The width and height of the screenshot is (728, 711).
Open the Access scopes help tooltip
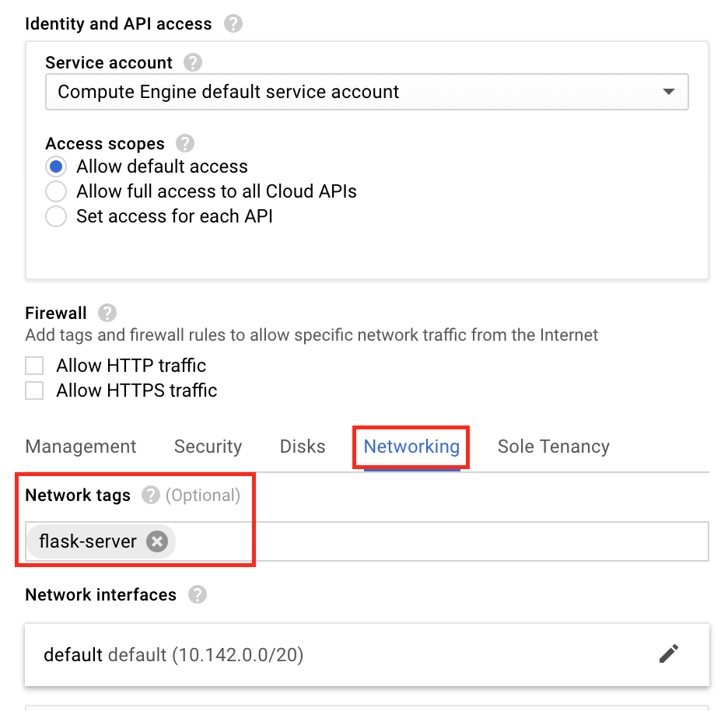(x=184, y=143)
